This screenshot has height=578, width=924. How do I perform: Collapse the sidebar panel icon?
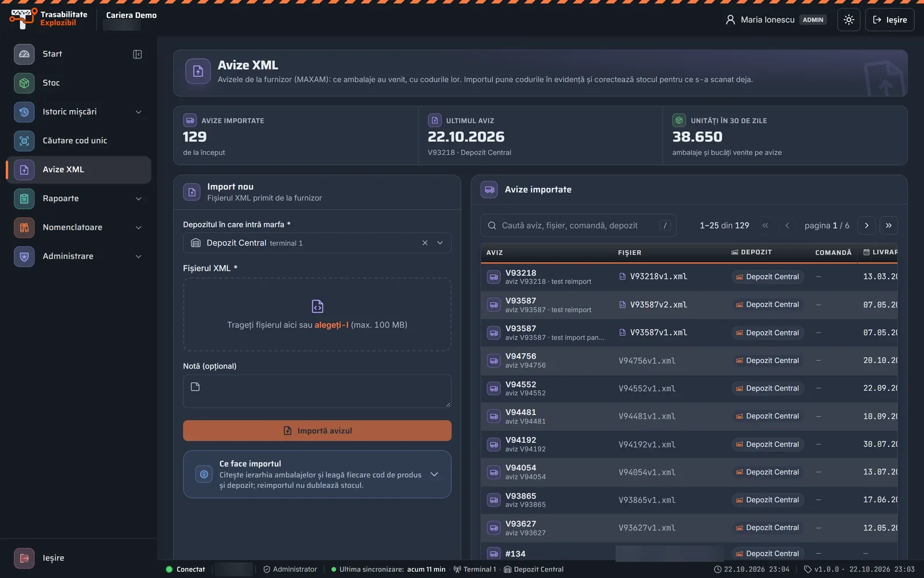tap(137, 54)
